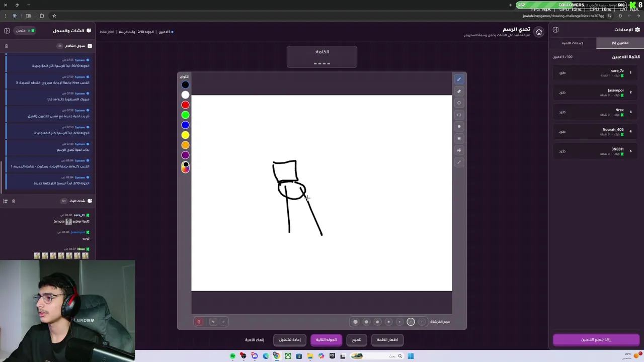The height and width of the screenshot is (362, 644).
Task: Click the إعادة تشغيل restart button
Action: 290,339
